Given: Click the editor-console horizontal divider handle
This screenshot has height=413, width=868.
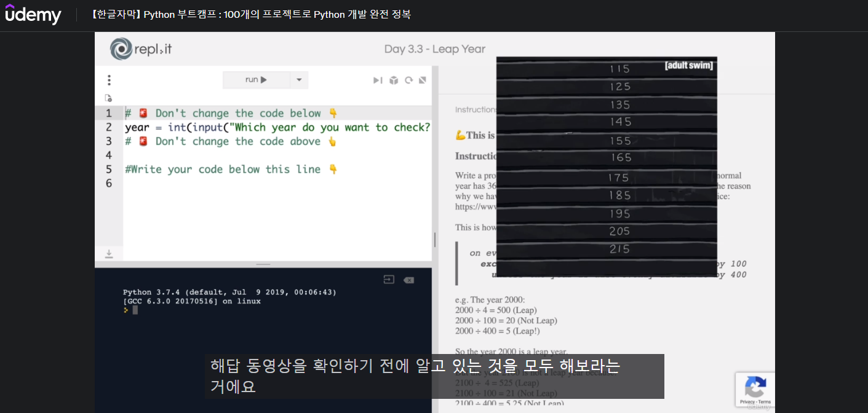Looking at the screenshot, I should 263,264.
